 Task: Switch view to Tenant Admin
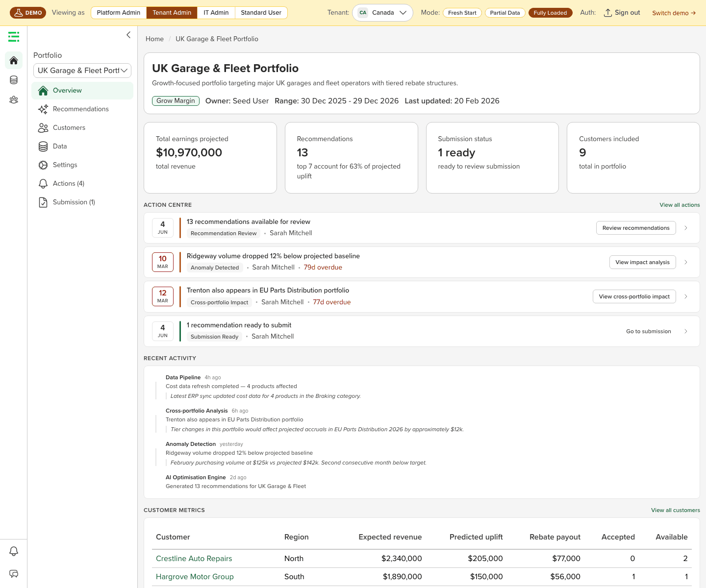tap(172, 13)
